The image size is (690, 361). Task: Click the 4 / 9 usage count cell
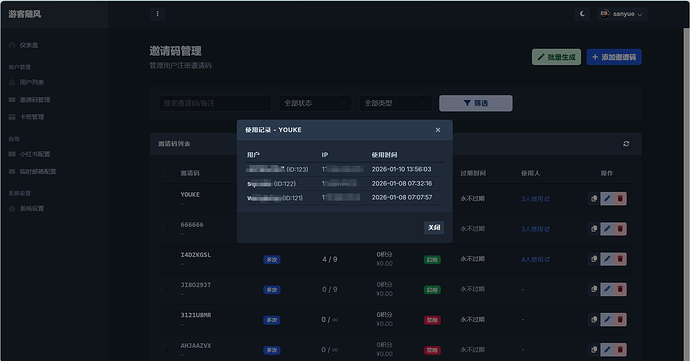click(x=330, y=259)
